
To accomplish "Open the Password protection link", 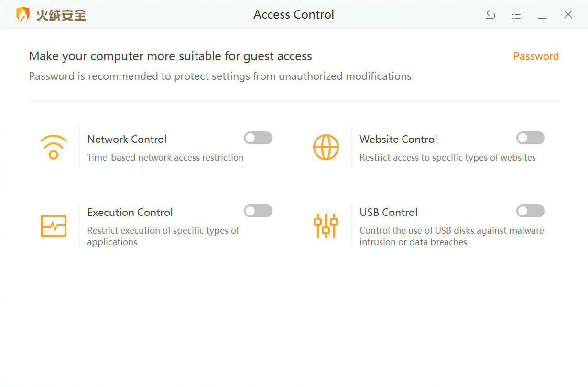I will point(536,56).
